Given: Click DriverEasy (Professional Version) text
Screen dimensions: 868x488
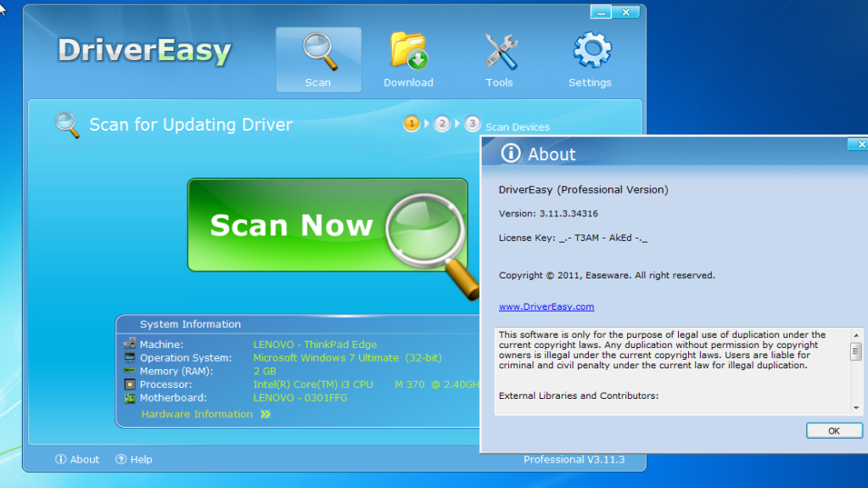Looking at the screenshot, I should point(584,189).
